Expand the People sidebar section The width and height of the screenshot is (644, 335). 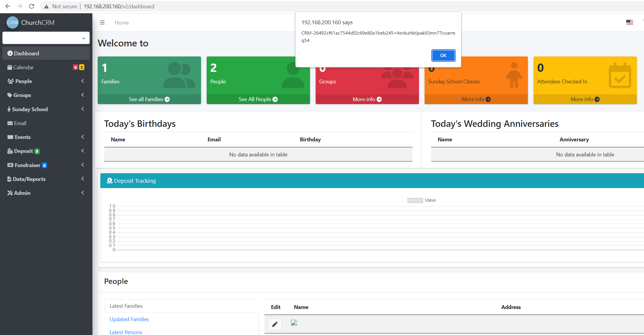pos(23,81)
